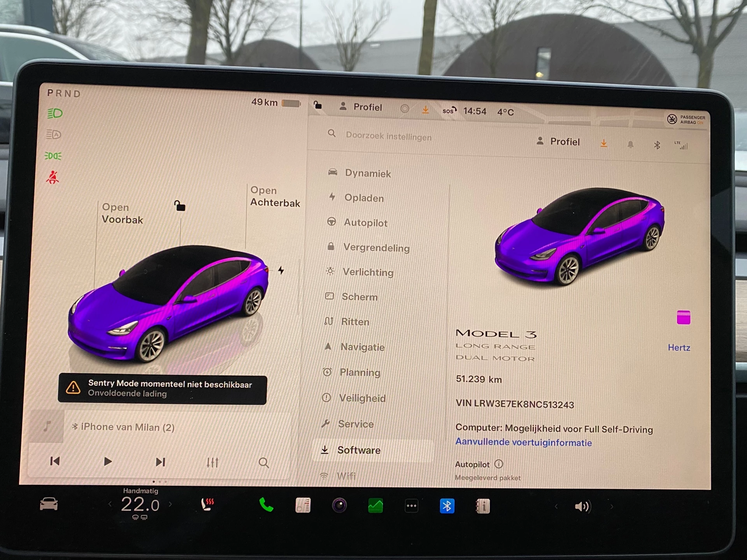Open the Service menu
The image size is (747, 560).
coord(347,424)
